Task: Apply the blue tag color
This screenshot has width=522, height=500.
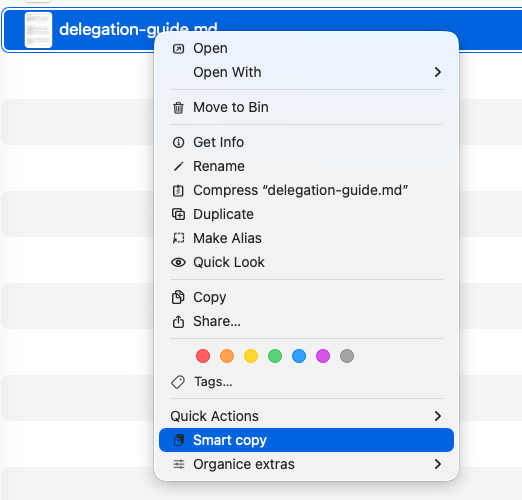Action: pyautogui.click(x=299, y=356)
